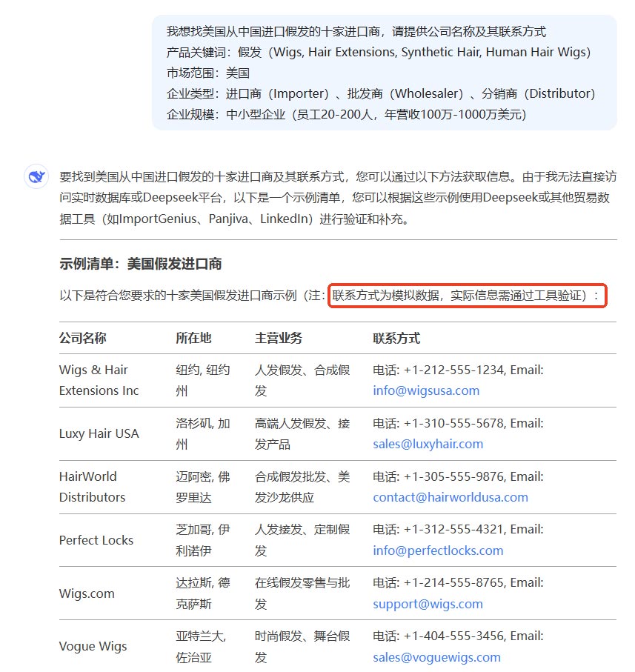
Task: Click the phone number +1-404-555-3456
Action: tap(453, 636)
